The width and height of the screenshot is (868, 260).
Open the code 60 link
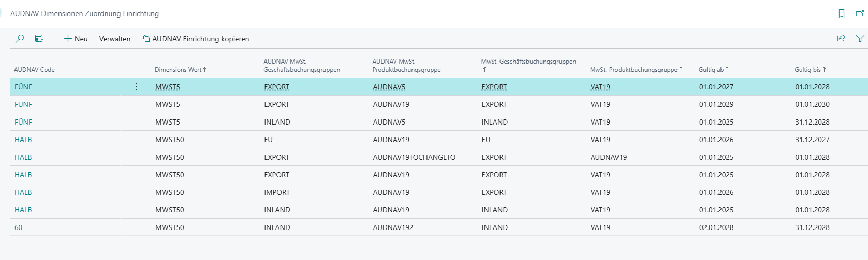(19, 227)
